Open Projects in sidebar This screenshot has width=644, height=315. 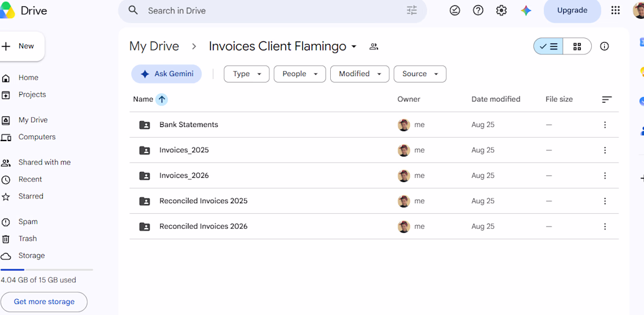coord(32,94)
